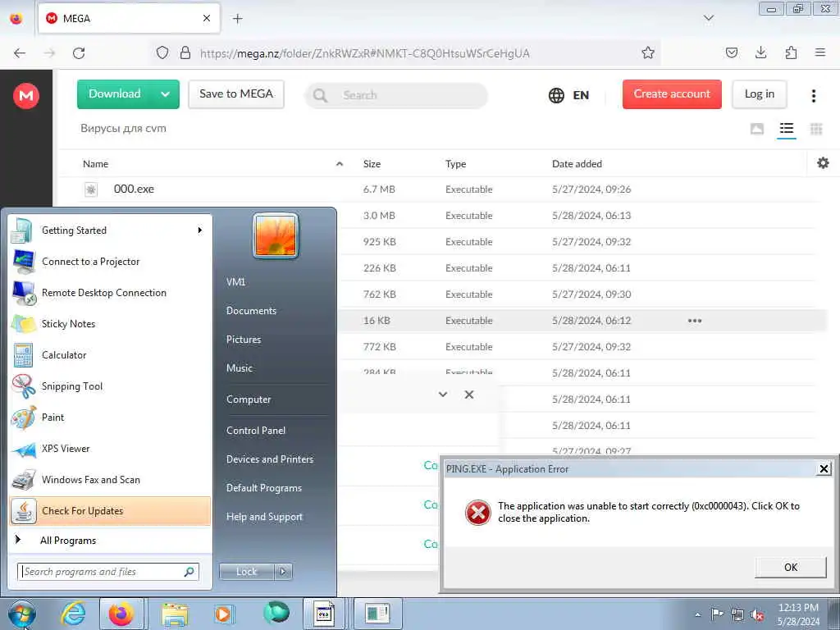This screenshot has width=840, height=630.
Task: Click Search programs and files box
Action: pos(108,572)
